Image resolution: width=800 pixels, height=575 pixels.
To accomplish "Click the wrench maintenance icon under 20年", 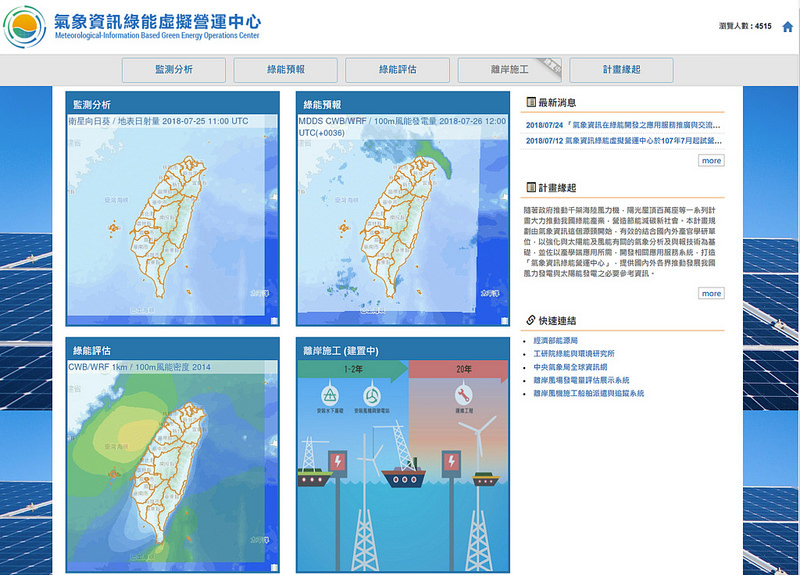I will click(x=463, y=394).
